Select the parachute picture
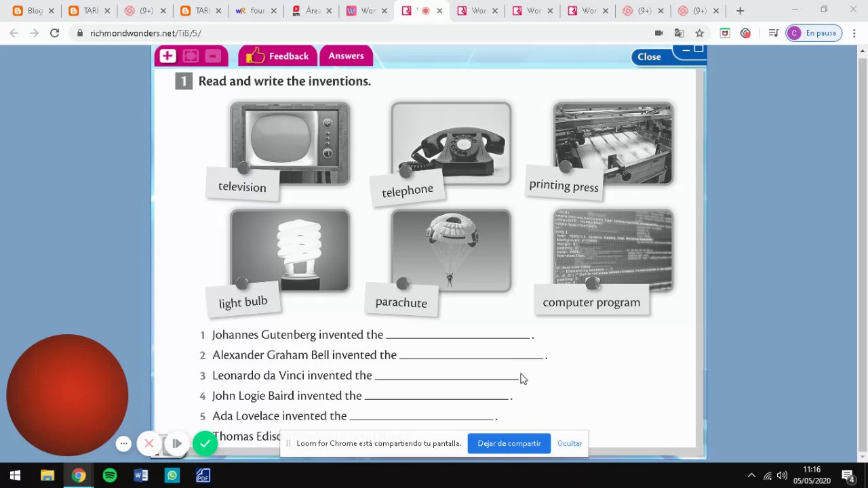 [451, 251]
